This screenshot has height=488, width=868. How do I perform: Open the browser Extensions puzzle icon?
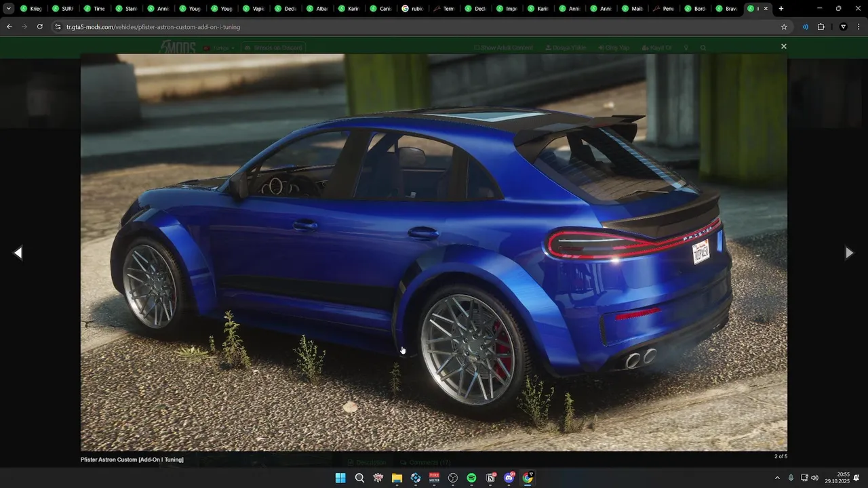click(x=821, y=27)
